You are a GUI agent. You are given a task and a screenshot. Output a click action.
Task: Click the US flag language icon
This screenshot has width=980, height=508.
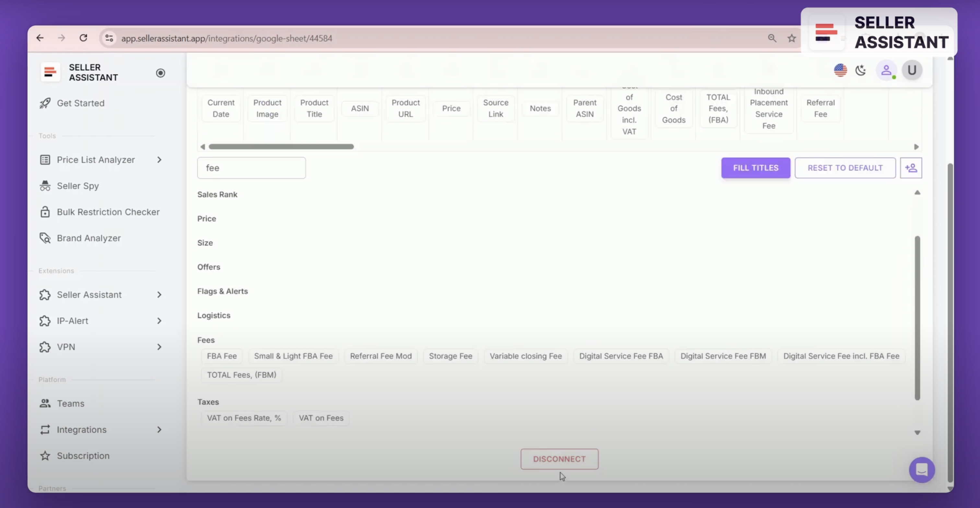(840, 70)
